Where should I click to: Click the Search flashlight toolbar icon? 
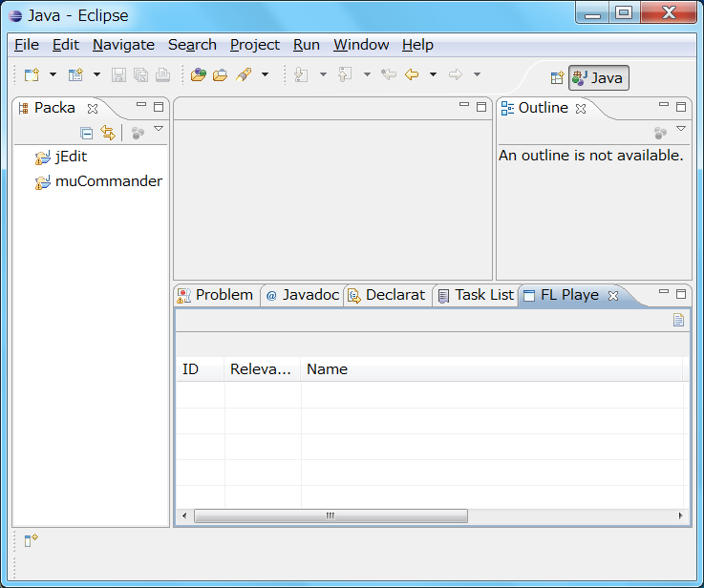point(244,74)
